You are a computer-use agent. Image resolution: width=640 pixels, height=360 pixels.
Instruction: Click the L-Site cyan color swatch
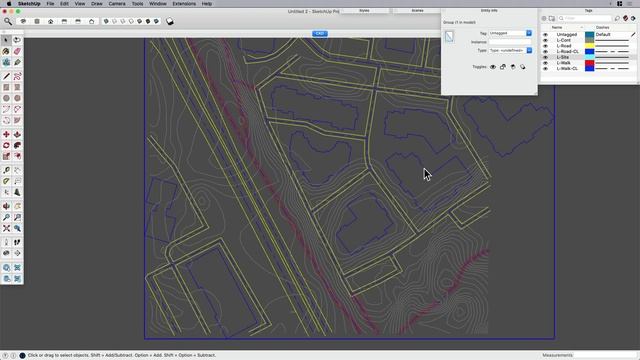(x=589, y=58)
